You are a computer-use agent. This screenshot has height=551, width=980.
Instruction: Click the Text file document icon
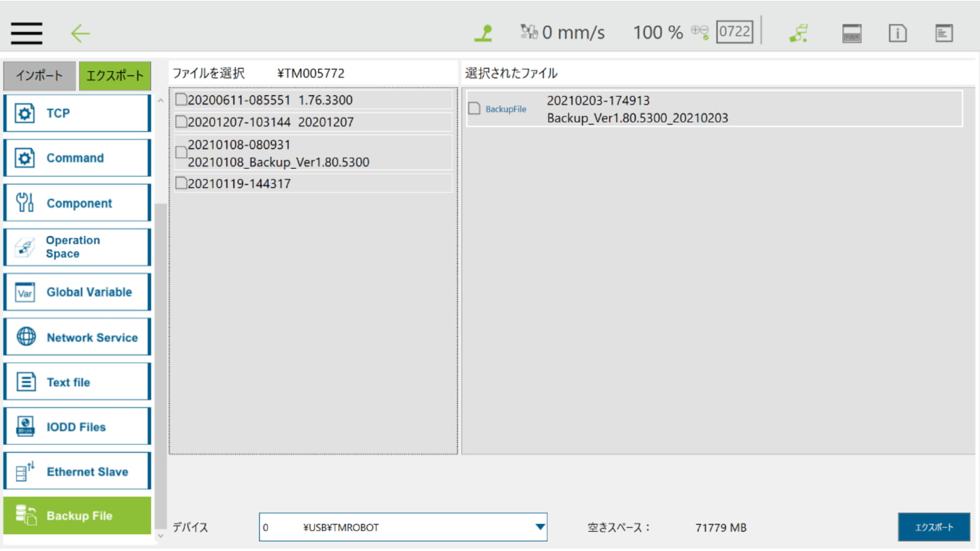[x=26, y=382]
